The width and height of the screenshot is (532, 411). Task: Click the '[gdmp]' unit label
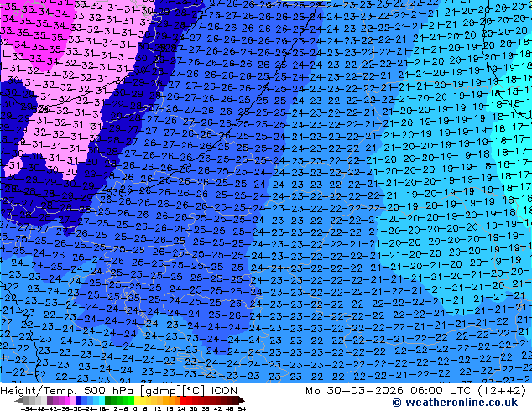pyautogui.click(x=159, y=391)
